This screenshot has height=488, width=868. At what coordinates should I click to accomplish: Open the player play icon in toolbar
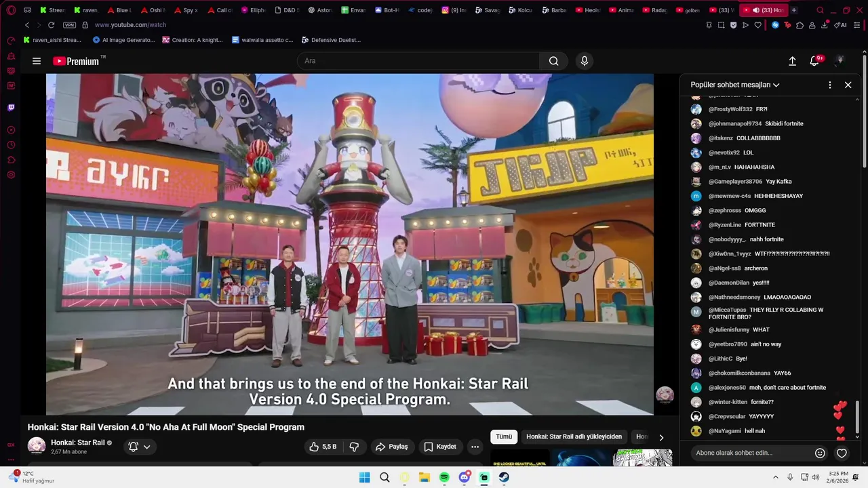(x=745, y=25)
